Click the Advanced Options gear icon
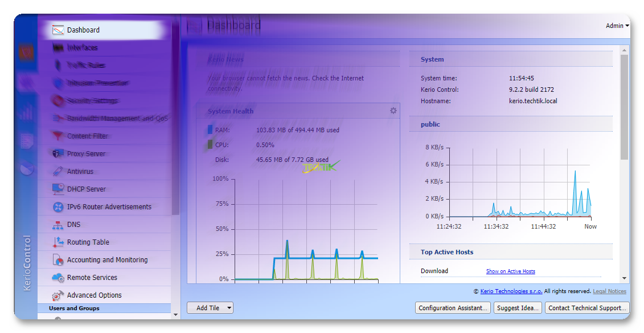The width and height of the screenshot is (644, 333). [58, 295]
